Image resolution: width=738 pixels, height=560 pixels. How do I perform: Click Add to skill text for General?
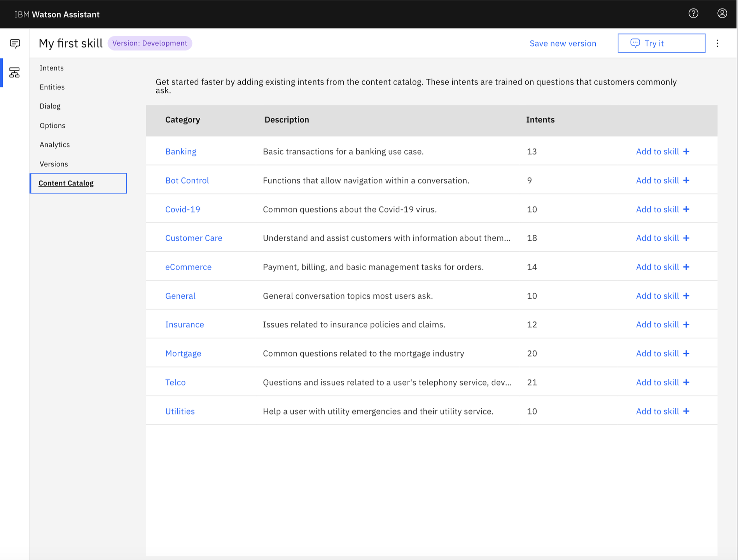(658, 296)
